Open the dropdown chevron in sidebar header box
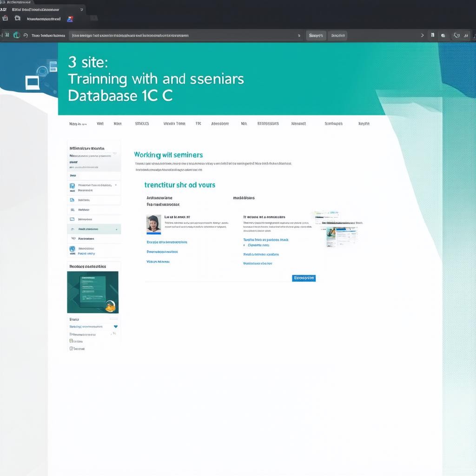This screenshot has width=476, height=476. 115,153
